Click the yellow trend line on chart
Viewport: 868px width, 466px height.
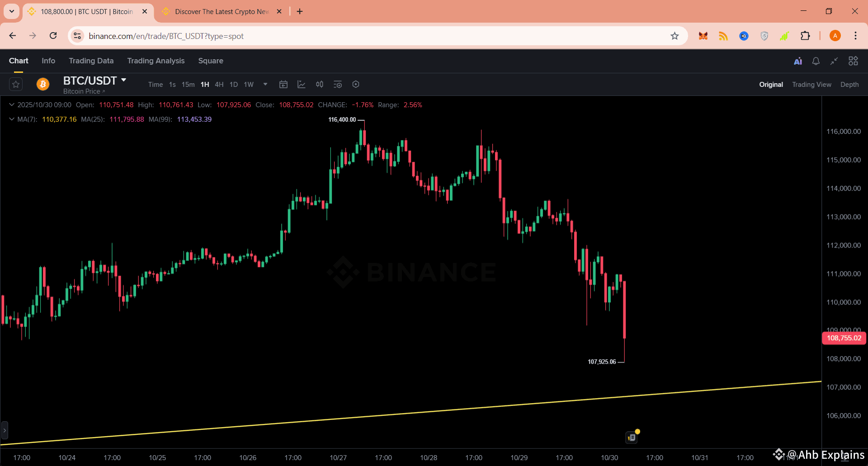[410, 413]
